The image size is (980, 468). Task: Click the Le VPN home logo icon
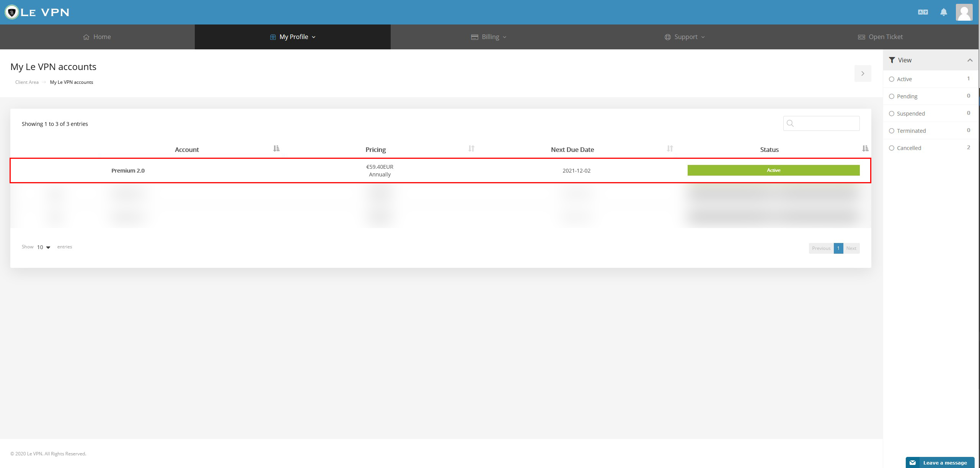pyautogui.click(x=11, y=12)
